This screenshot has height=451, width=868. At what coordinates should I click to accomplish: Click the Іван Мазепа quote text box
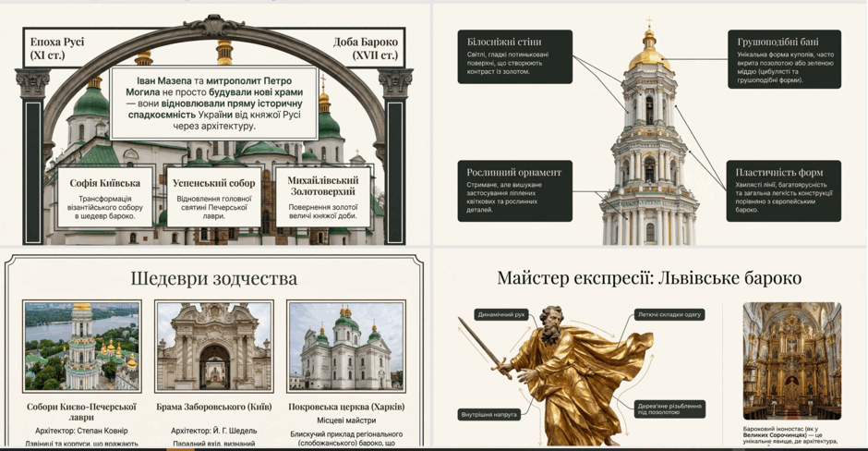click(x=214, y=104)
